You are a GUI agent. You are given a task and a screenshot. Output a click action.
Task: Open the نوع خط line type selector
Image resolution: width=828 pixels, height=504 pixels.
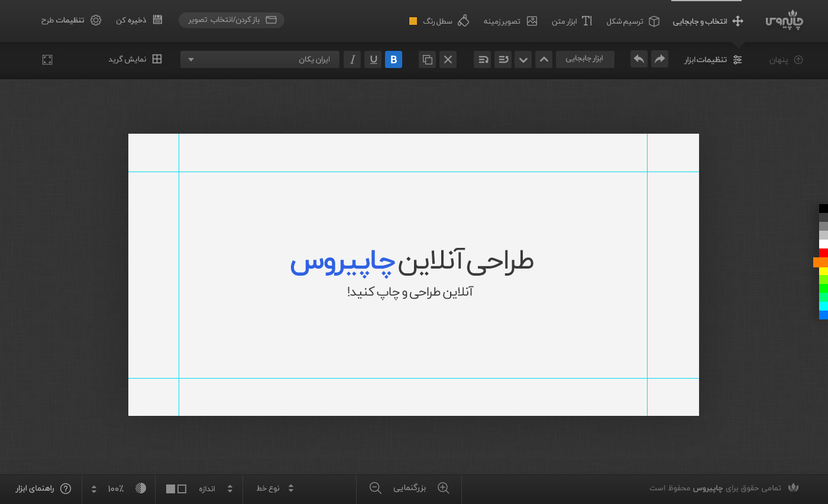click(275, 489)
